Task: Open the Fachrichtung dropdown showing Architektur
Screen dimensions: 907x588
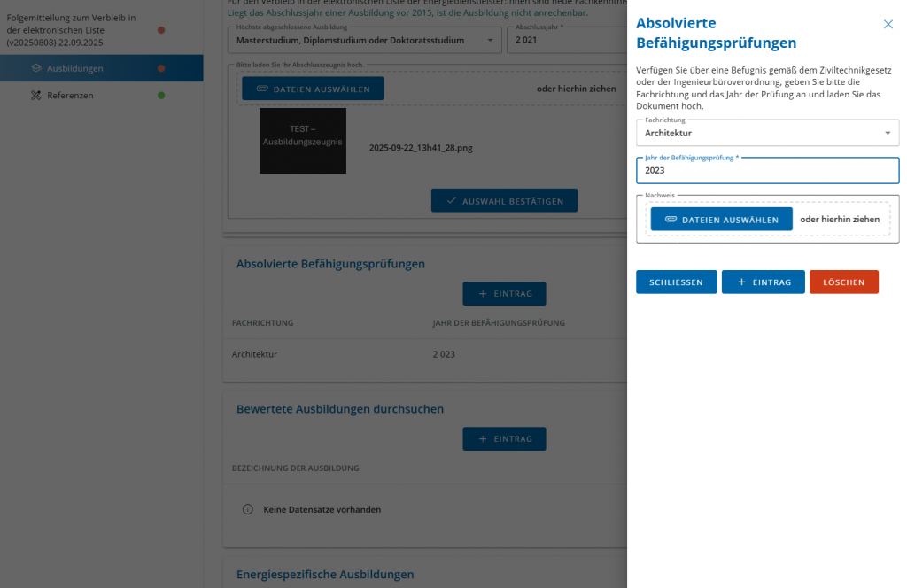Action: [767, 133]
